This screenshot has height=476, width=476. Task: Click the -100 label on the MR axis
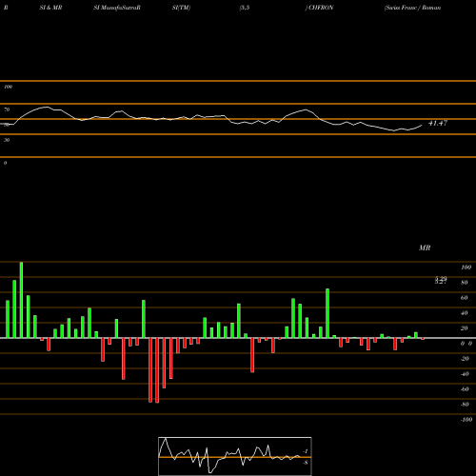[x=466, y=420]
